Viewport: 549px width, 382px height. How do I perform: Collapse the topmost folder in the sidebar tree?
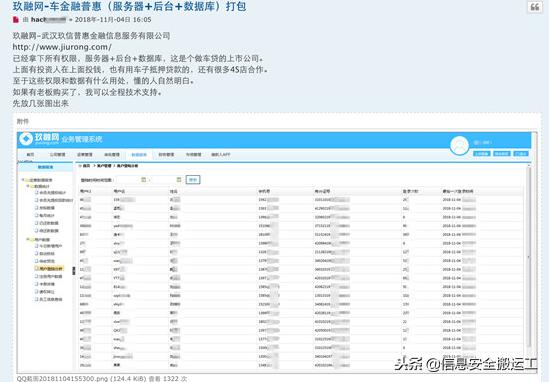click(x=23, y=180)
